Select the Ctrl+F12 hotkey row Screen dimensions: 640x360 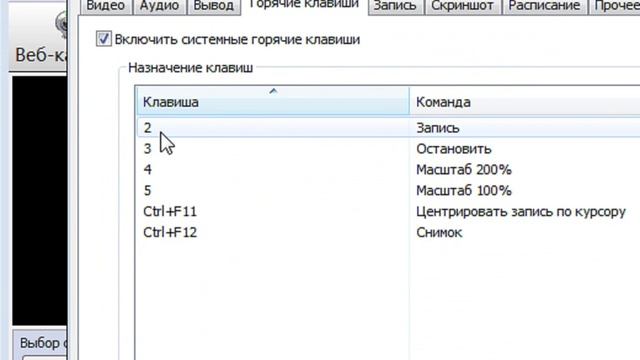click(388, 232)
